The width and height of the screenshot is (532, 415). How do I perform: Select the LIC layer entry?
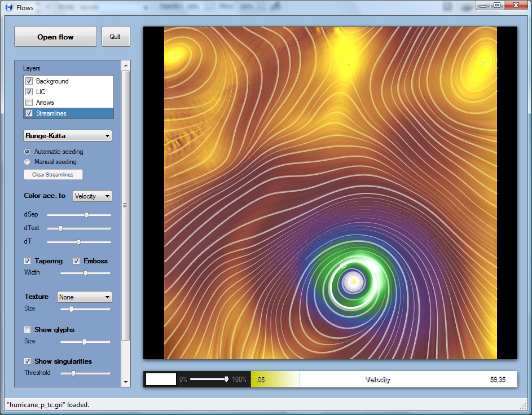(41, 92)
